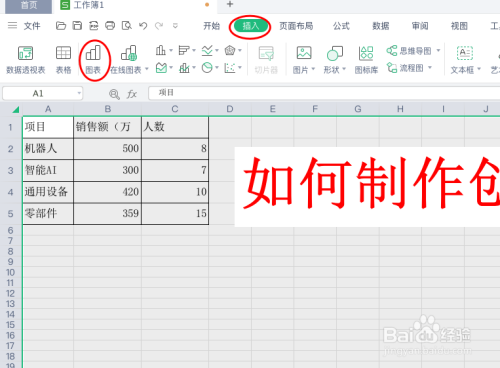500x368 pixels.
Task: Select cell containing 机器人
Action: pos(48,149)
